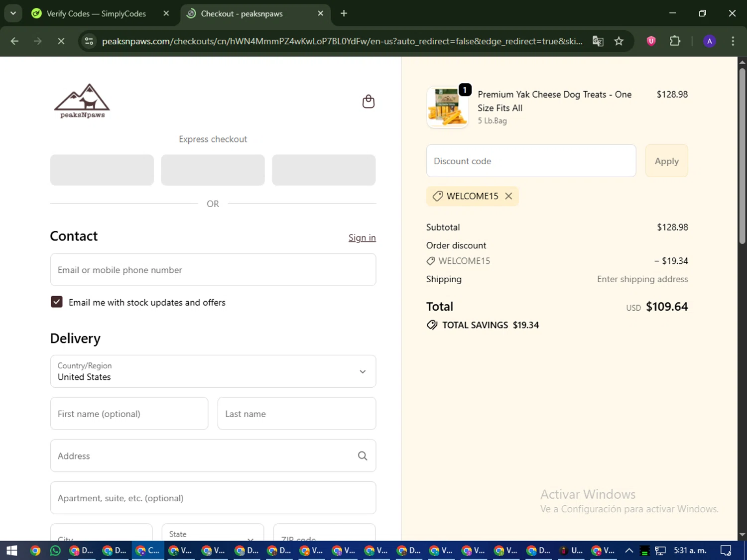The width and height of the screenshot is (747, 560).
Task: Open pinned Chrome icon in taskbar
Action: coord(35,551)
